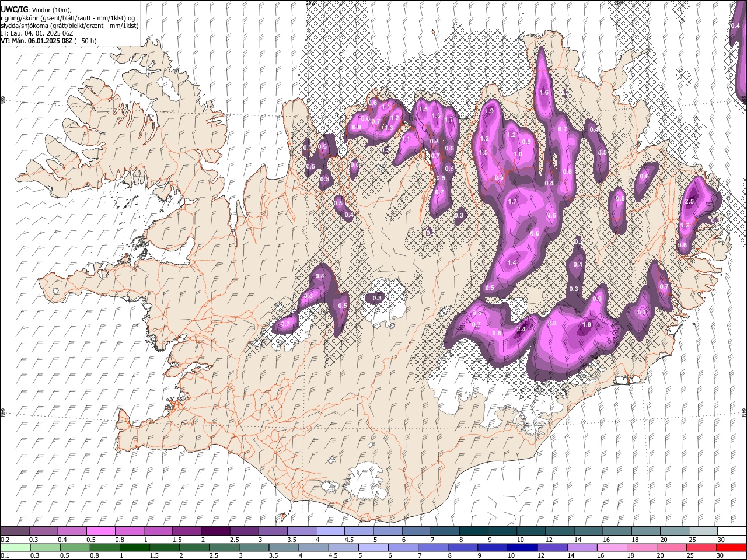Select the 2.4 value on the map

tap(522, 330)
